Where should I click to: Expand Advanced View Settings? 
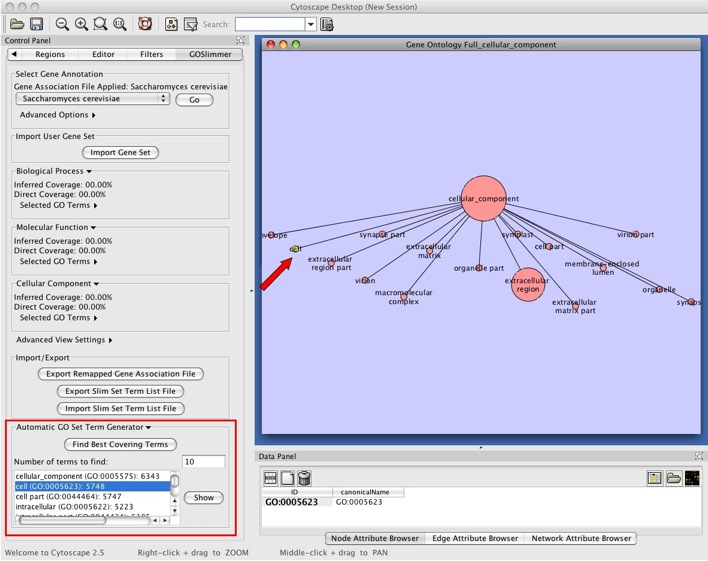[64, 340]
